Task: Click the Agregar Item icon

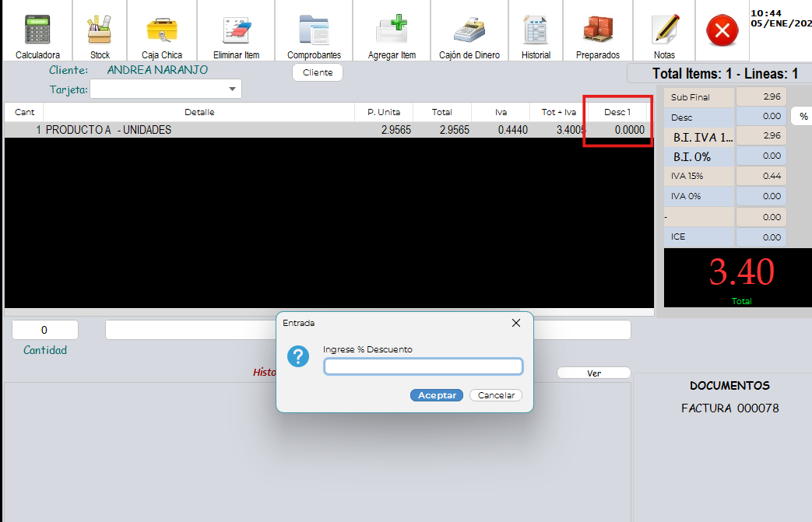Action: [392, 31]
